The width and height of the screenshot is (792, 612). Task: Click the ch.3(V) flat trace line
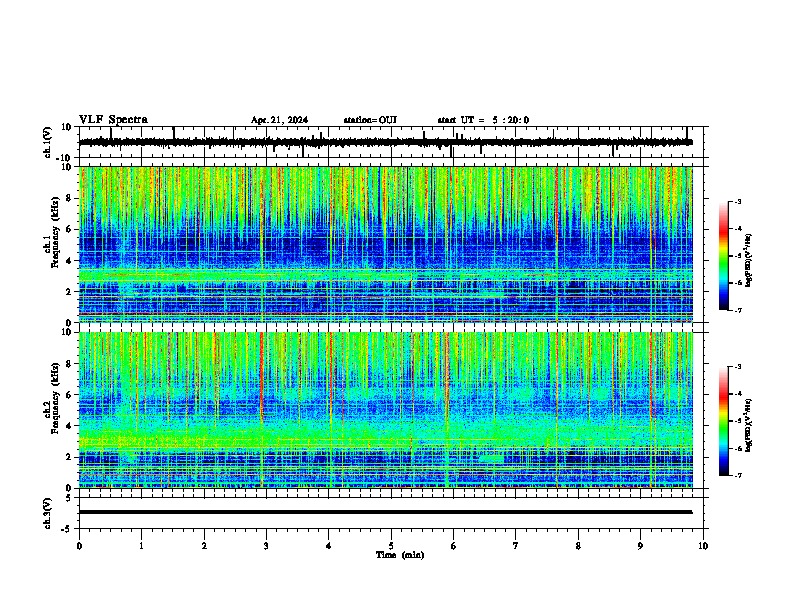pos(386,512)
